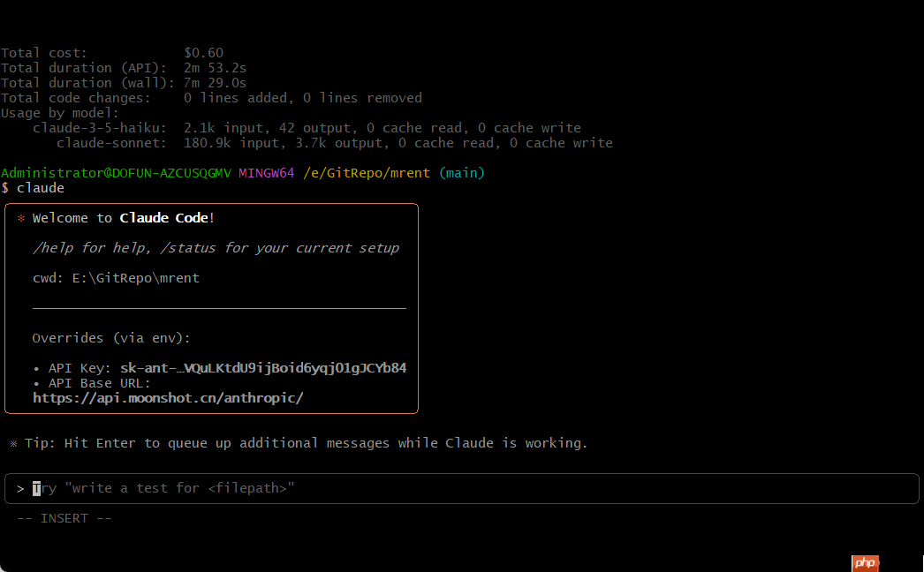Click the (main) branch indicator

(462, 173)
